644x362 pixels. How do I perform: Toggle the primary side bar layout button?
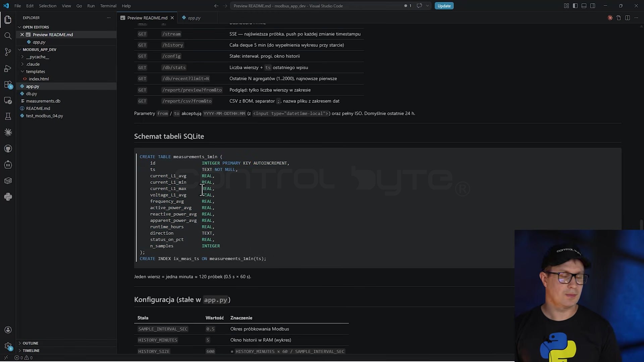coord(575,6)
